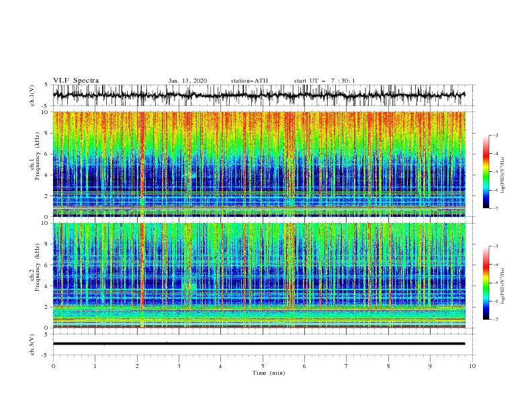Click ch.2 frequency axis tick "4"

pos(46,286)
